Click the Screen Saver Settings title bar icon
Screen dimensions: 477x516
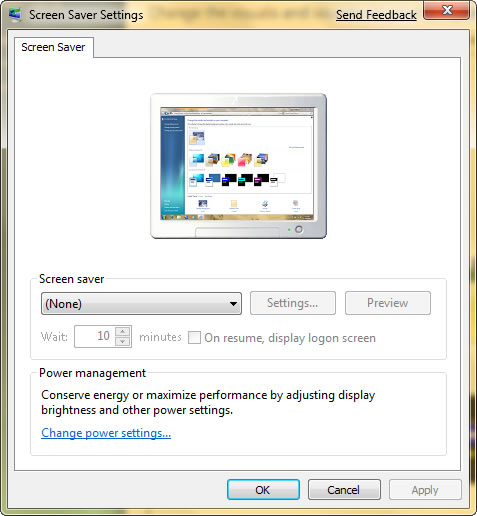coord(15,15)
